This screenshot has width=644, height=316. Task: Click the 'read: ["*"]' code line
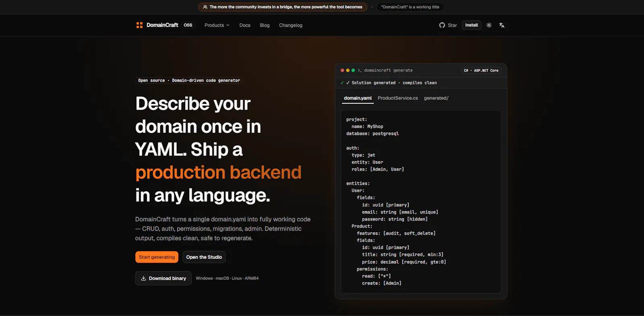[376, 276]
